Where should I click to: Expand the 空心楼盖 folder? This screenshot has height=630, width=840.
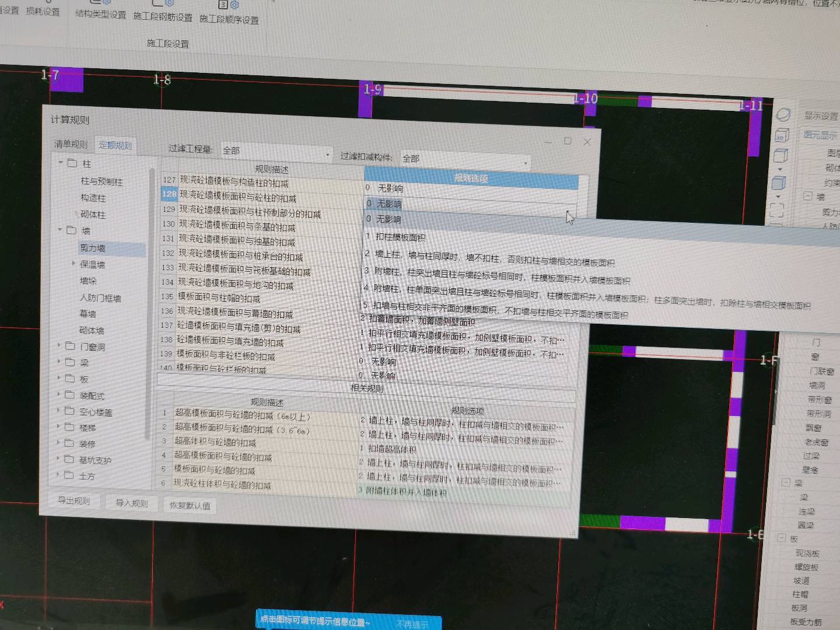click(x=58, y=411)
